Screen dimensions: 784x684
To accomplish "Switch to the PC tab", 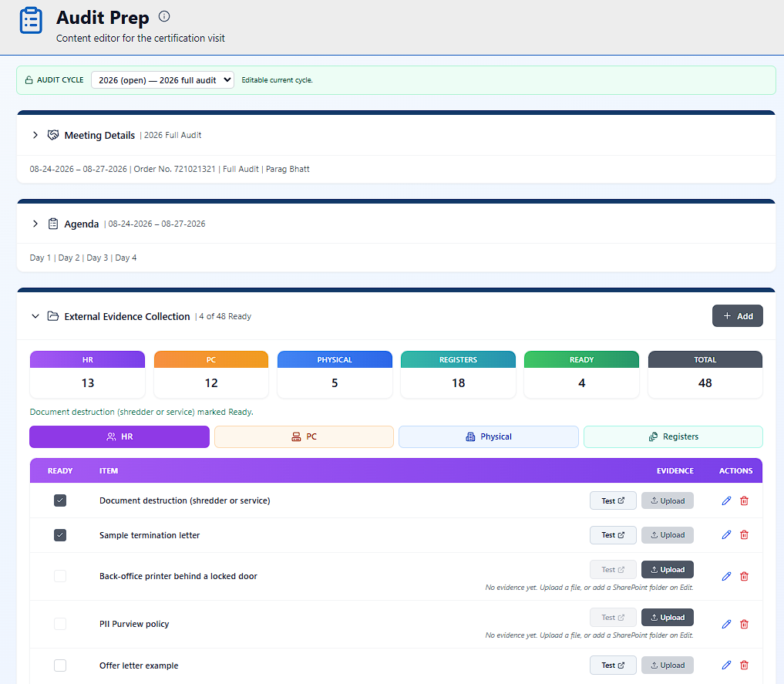I will (x=304, y=436).
